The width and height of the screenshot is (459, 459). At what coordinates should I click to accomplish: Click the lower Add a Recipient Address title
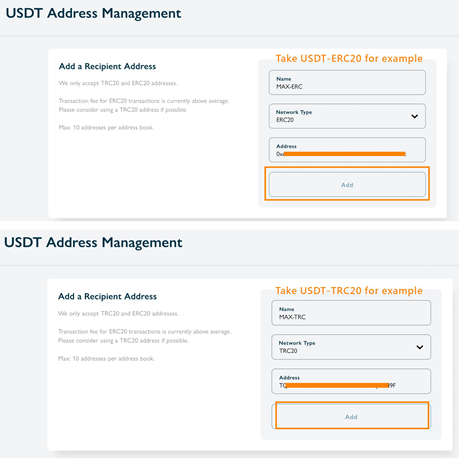(x=107, y=296)
